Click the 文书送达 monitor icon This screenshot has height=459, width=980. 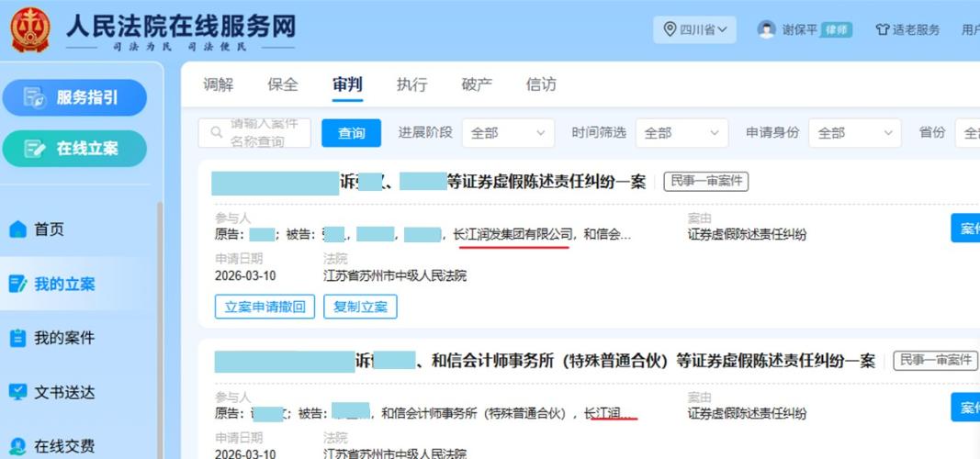click(x=17, y=392)
